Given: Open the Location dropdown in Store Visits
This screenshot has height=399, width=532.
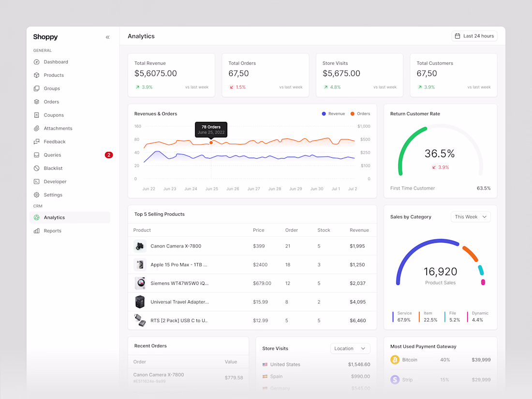Looking at the screenshot, I should point(350,348).
